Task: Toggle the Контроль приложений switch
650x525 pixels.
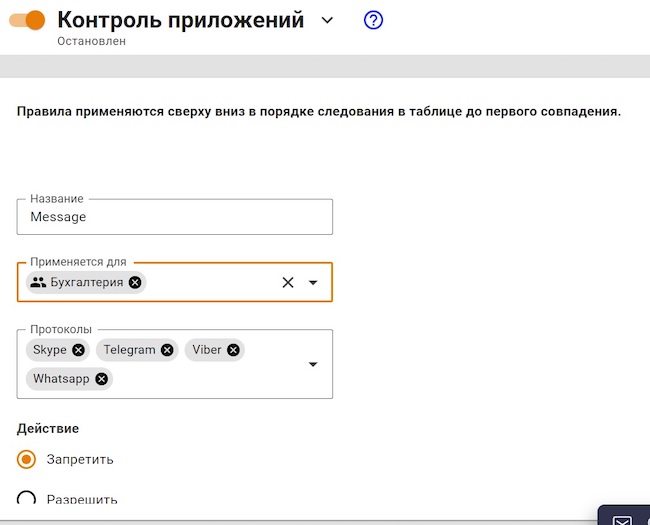Action: [27, 20]
